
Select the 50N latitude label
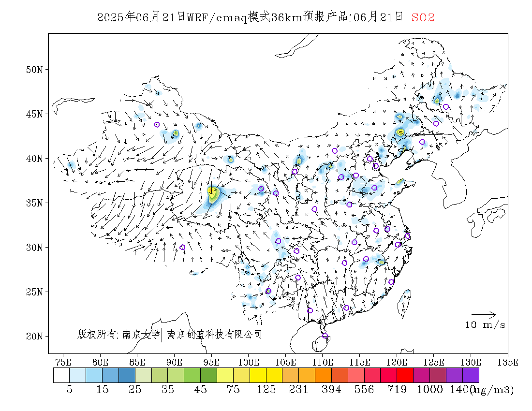[35, 70]
